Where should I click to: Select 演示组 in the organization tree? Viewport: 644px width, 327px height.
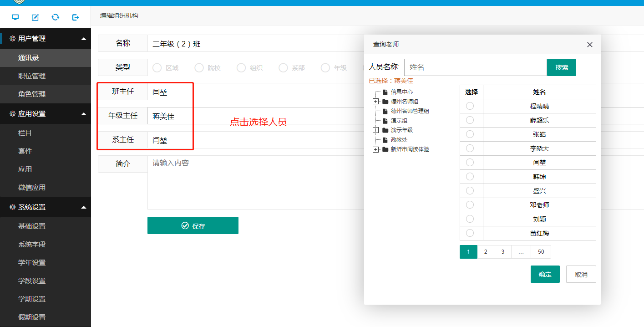point(399,121)
